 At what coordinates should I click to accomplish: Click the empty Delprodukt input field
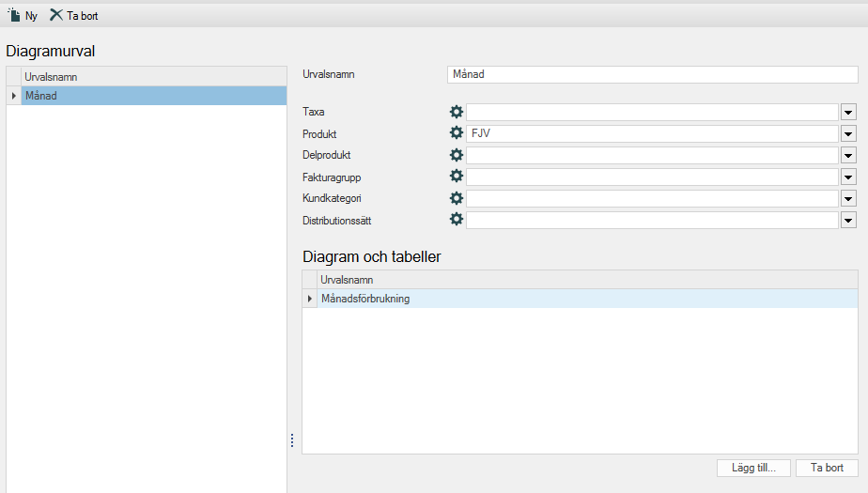[652, 156]
